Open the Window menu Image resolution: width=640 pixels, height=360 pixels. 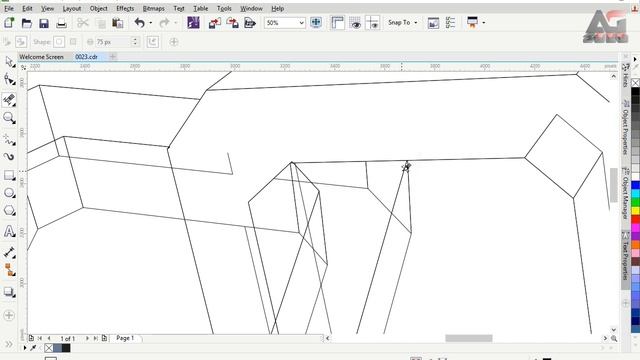(x=251, y=8)
